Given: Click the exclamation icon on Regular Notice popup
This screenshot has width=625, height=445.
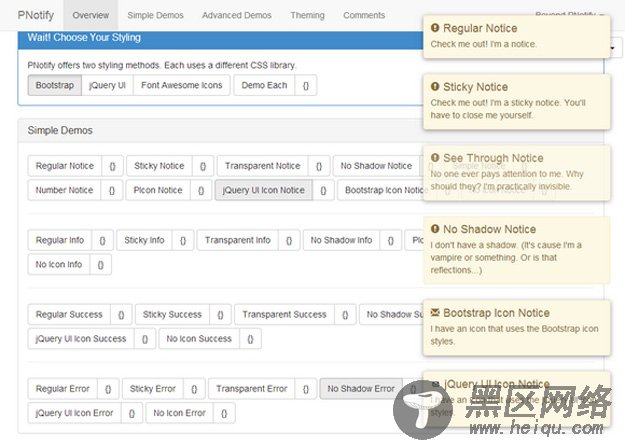Looking at the screenshot, I should pyautogui.click(x=435, y=28).
